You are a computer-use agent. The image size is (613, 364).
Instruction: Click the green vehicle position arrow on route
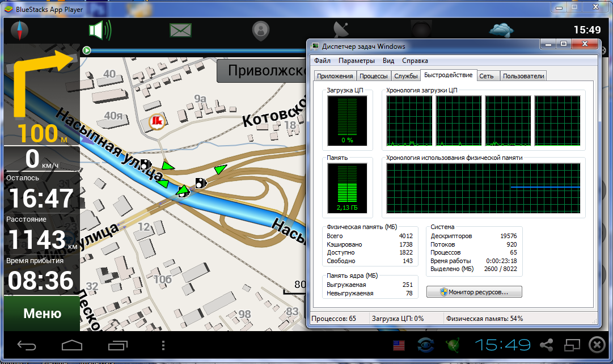(x=183, y=191)
